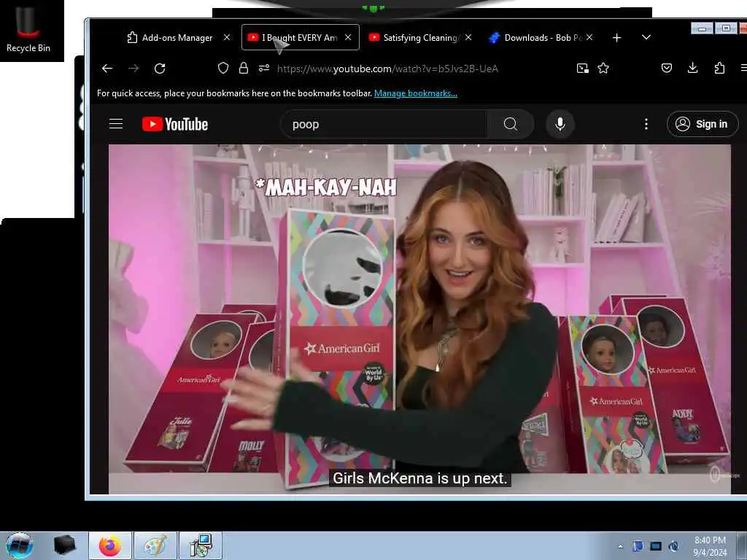
Task: Open the Extensions puzzle-piece menu
Action: tap(719, 68)
